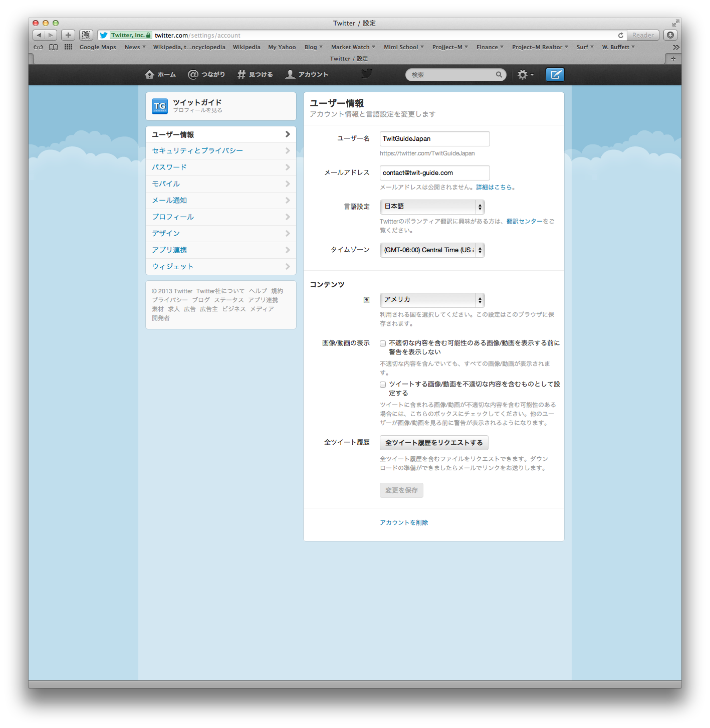Click the reload page icon in address bar
710x728 pixels.
coord(621,35)
